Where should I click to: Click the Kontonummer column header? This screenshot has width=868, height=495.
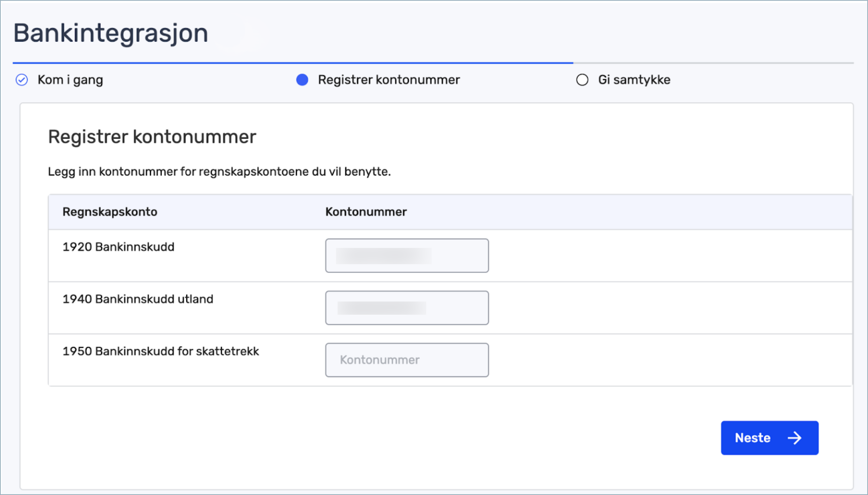366,212
